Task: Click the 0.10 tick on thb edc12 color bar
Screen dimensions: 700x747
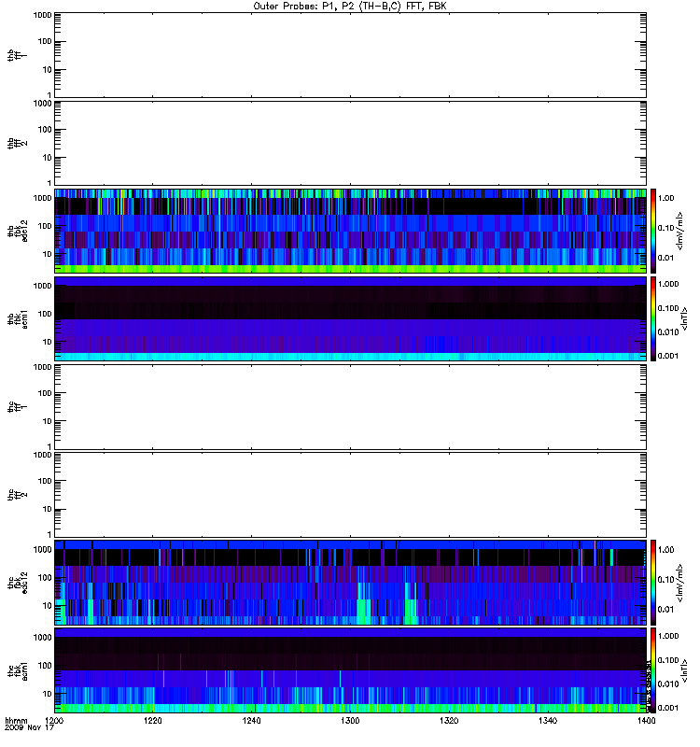Action: pos(665,228)
